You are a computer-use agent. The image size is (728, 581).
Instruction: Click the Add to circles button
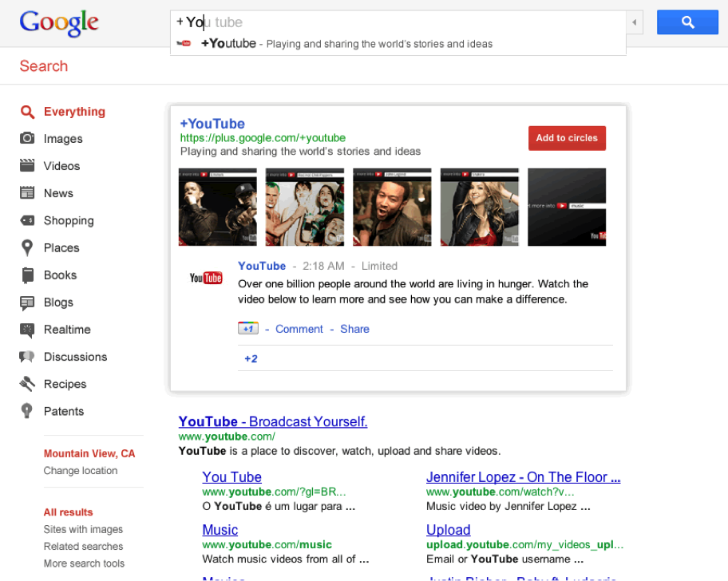(x=567, y=138)
